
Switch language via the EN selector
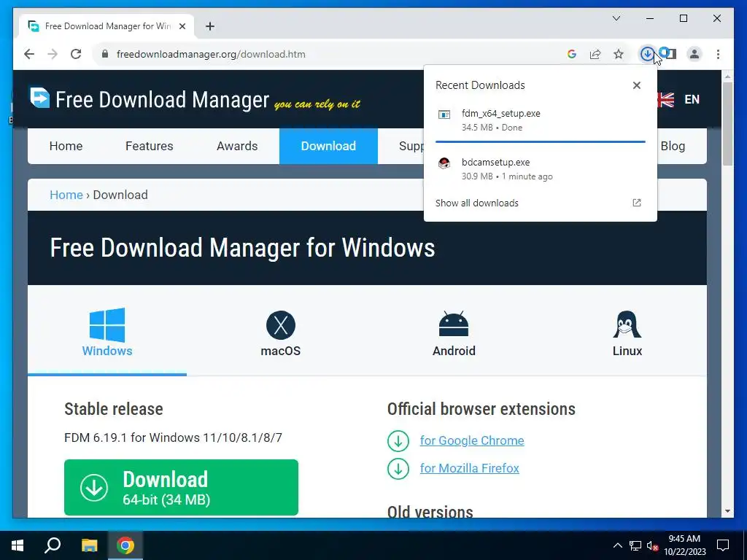point(692,99)
